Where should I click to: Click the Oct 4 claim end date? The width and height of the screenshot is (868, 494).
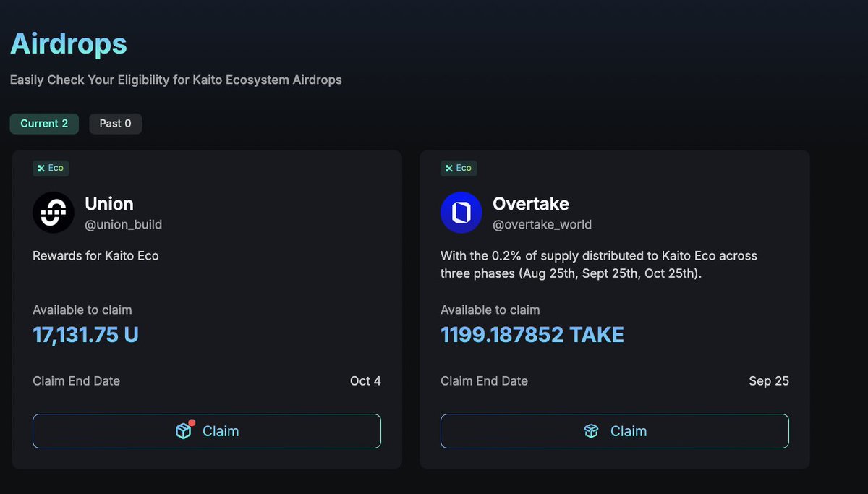365,380
